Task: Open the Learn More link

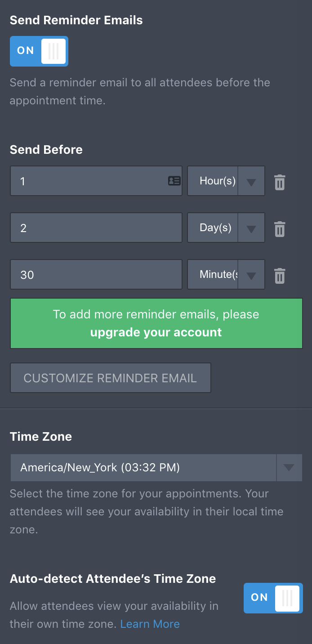Action: [150, 624]
